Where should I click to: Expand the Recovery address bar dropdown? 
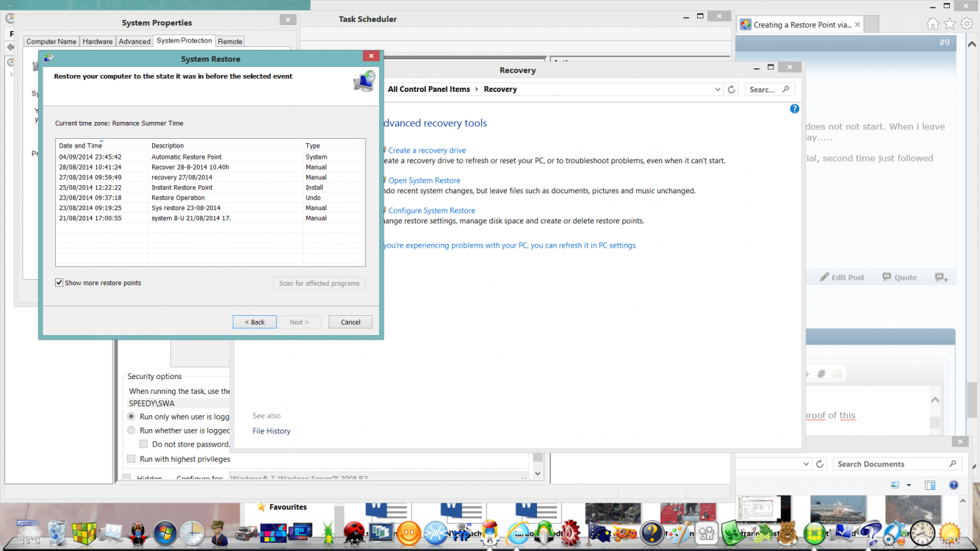pos(718,90)
